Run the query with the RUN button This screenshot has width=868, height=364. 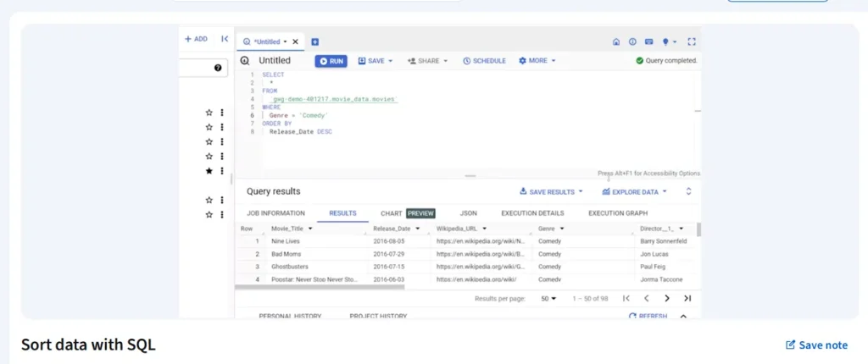(331, 61)
